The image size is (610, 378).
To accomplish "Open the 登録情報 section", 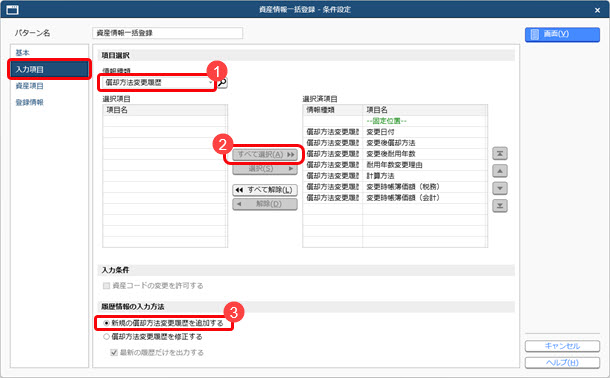I will [x=30, y=102].
